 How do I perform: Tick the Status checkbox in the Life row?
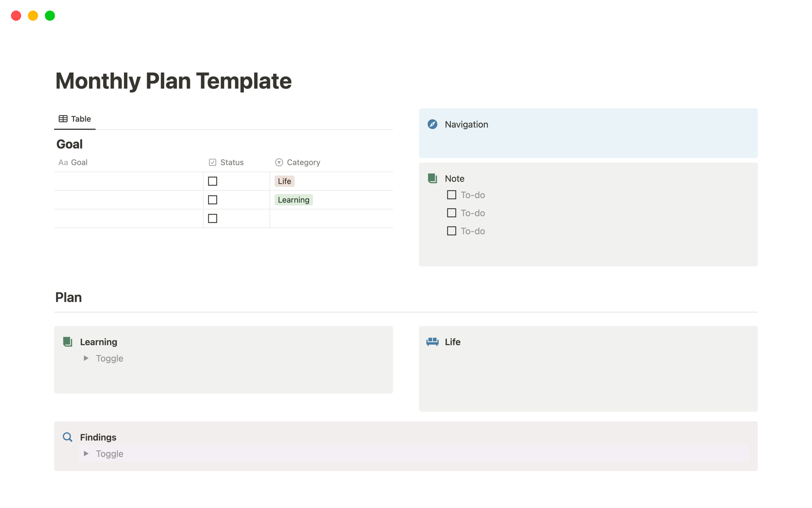click(x=212, y=181)
